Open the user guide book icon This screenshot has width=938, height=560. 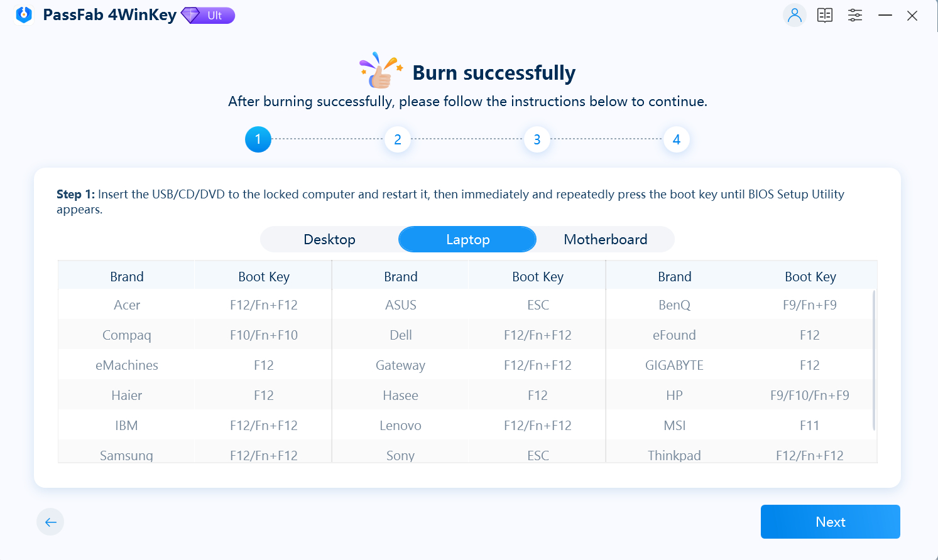(825, 15)
